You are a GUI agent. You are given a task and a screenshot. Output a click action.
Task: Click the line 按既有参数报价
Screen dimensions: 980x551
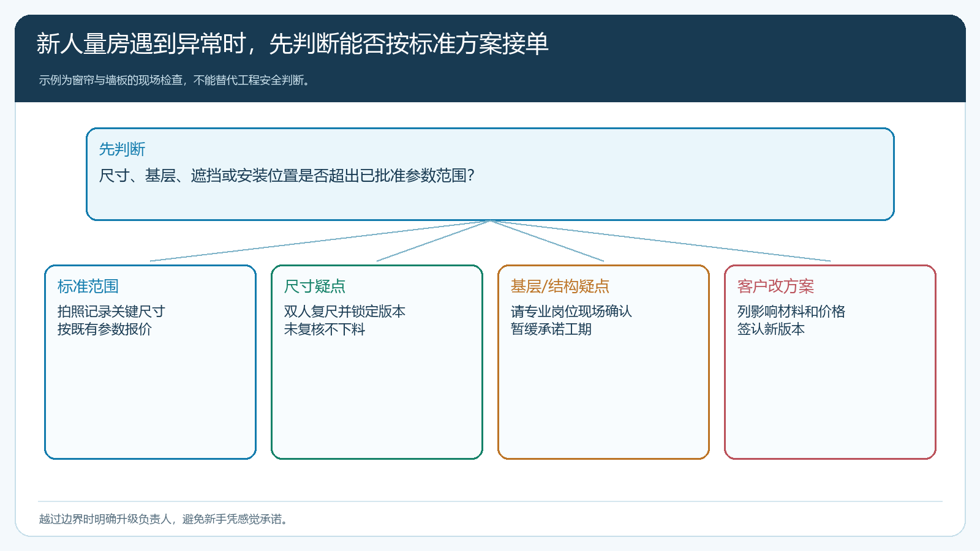click(104, 329)
